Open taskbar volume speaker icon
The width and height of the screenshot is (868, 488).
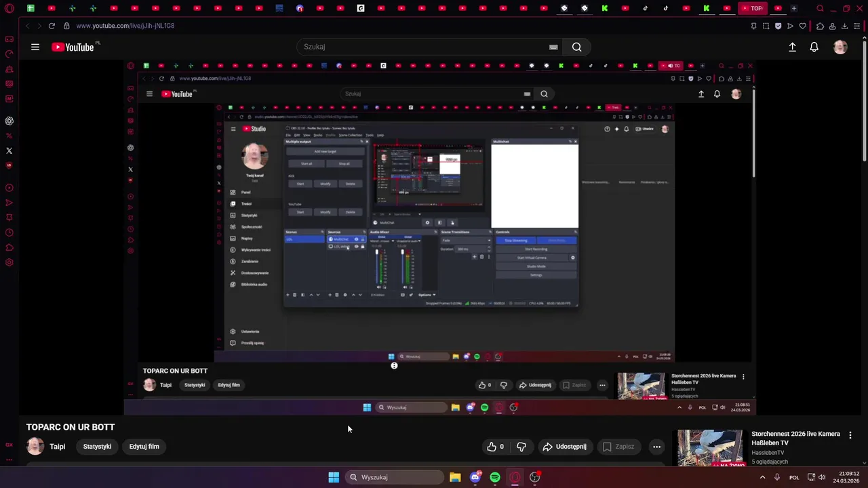(822, 477)
